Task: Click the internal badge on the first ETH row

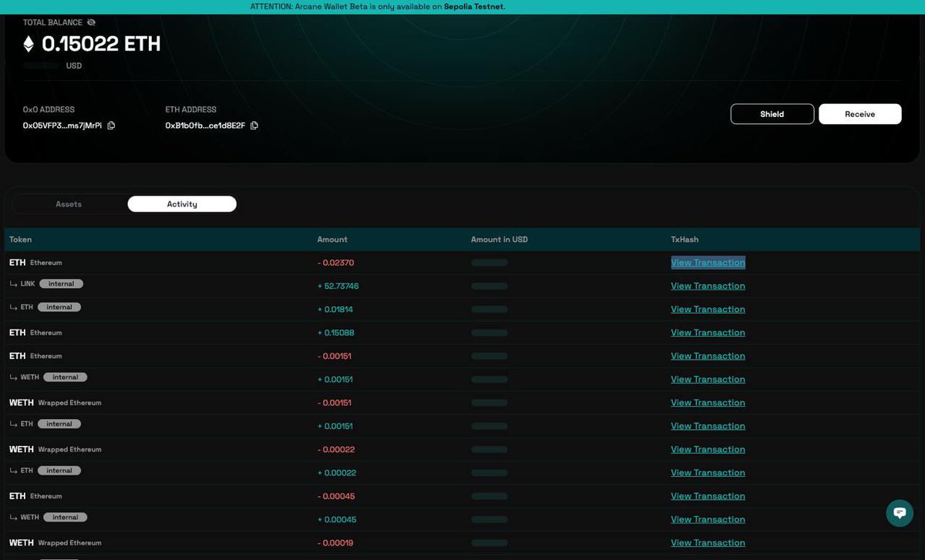Action: pos(59,307)
